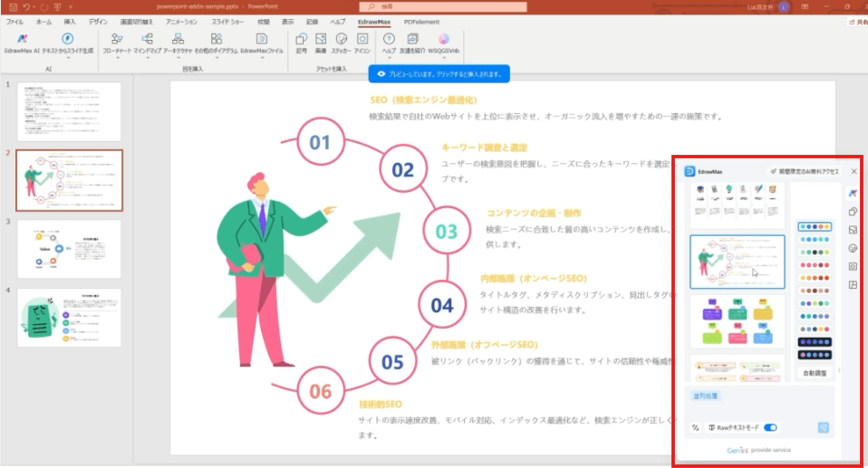The width and height of the screenshot is (868, 468).
Task: Open the Undo history dropdown arrow
Action: (x=34, y=7)
